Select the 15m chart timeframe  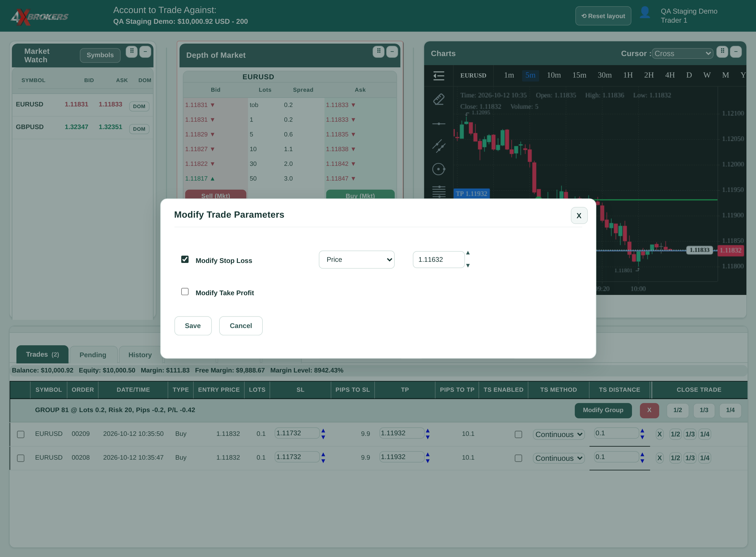579,75
